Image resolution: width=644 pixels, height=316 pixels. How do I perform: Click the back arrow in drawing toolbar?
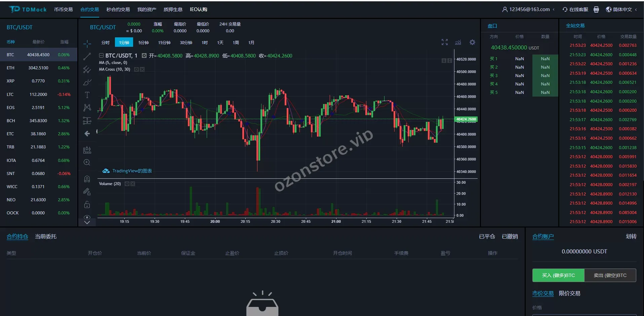tap(87, 134)
